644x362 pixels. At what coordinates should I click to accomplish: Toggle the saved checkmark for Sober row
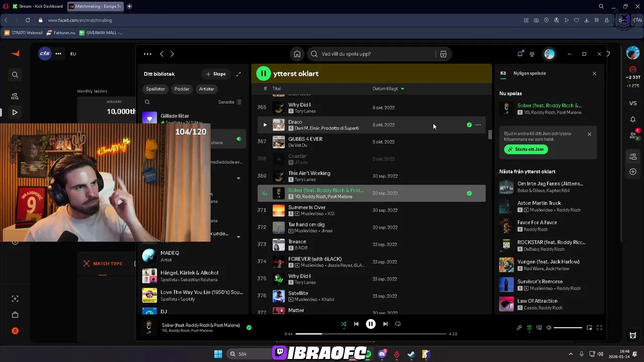(469, 193)
